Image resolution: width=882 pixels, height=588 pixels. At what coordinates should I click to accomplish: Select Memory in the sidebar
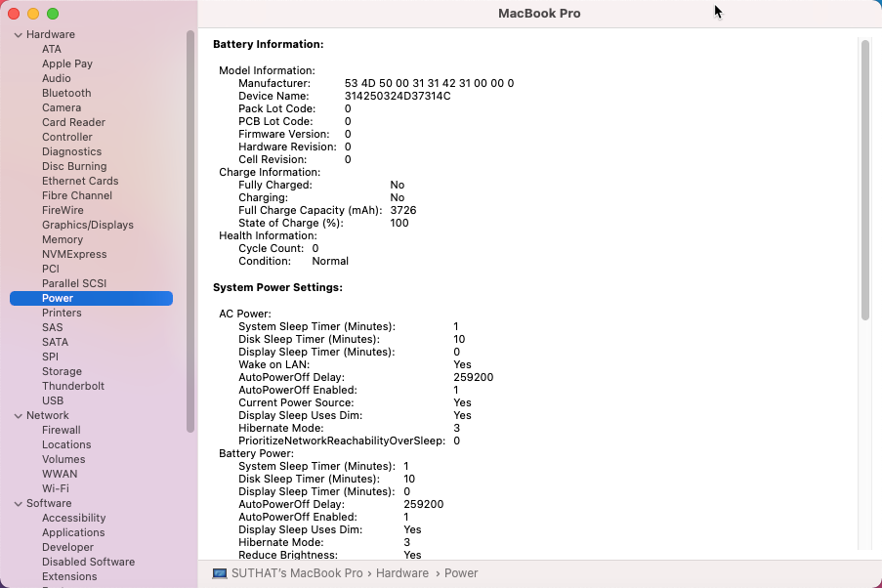tap(63, 239)
